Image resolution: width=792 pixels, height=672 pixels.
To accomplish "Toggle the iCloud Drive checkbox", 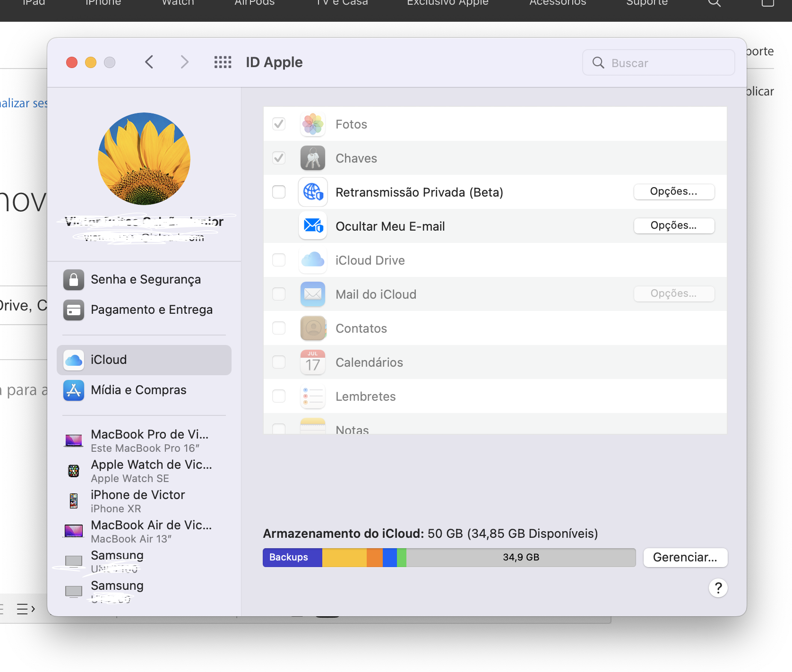I will click(279, 260).
